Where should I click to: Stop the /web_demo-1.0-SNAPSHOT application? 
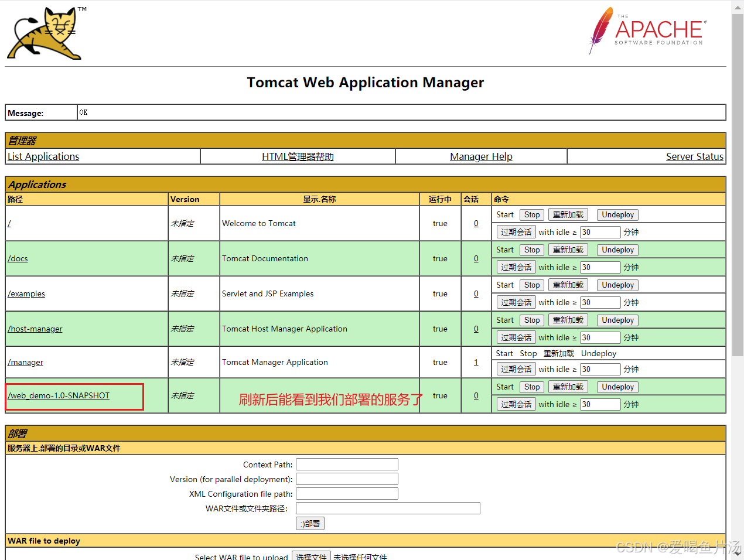(x=532, y=387)
